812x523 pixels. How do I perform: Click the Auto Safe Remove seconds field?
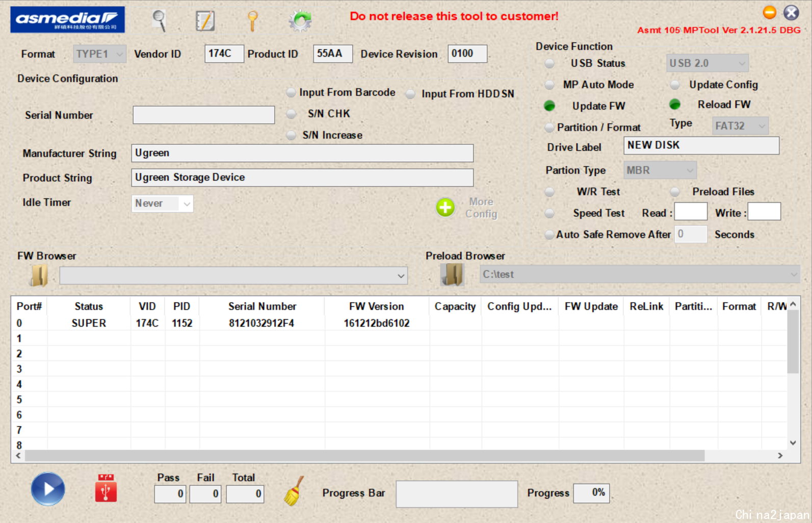click(x=691, y=234)
